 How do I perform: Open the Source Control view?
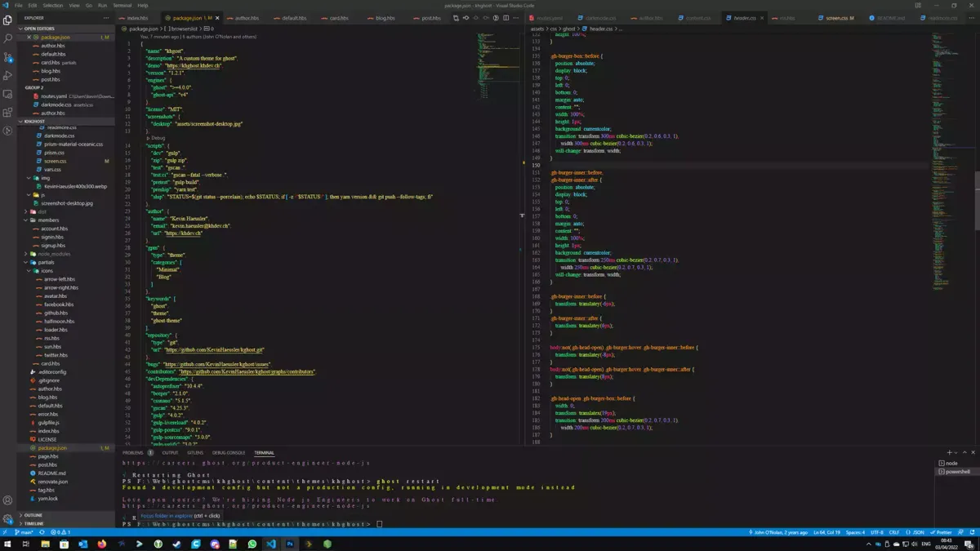click(x=8, y=57)
